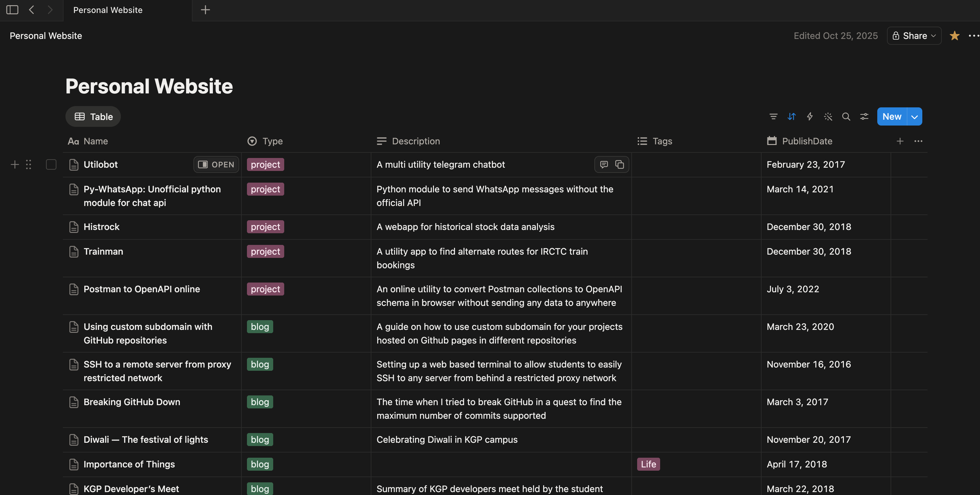Screen dimensions: 980x495
Task: Toggle the favorite star icon
Action: coord(954,36)
